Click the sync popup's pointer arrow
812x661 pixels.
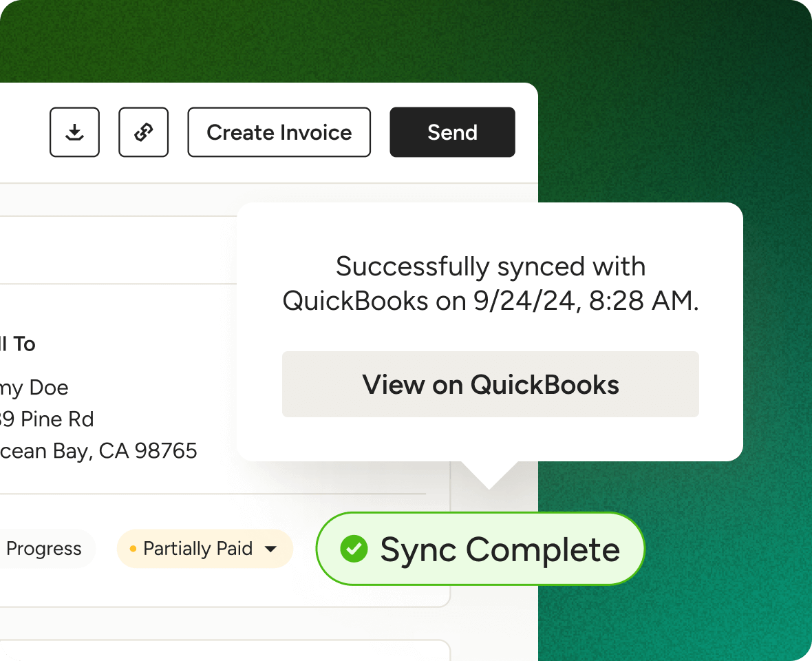coord(489,474)
